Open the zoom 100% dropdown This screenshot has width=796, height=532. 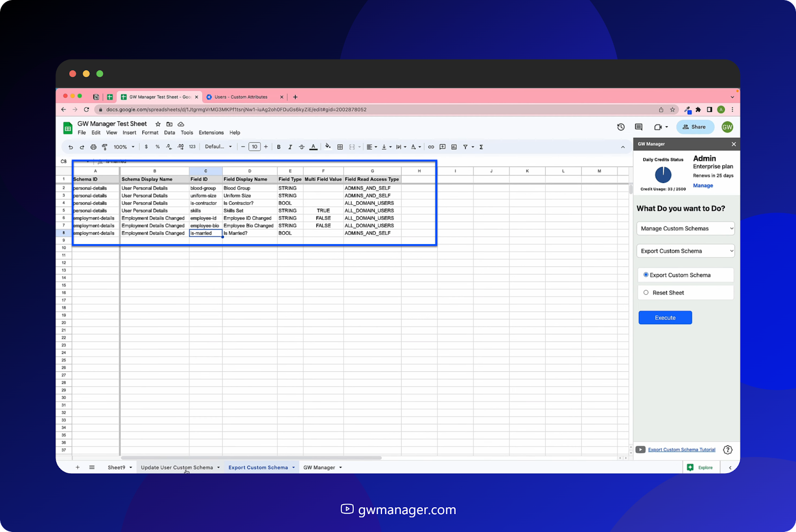click(124, 147)
